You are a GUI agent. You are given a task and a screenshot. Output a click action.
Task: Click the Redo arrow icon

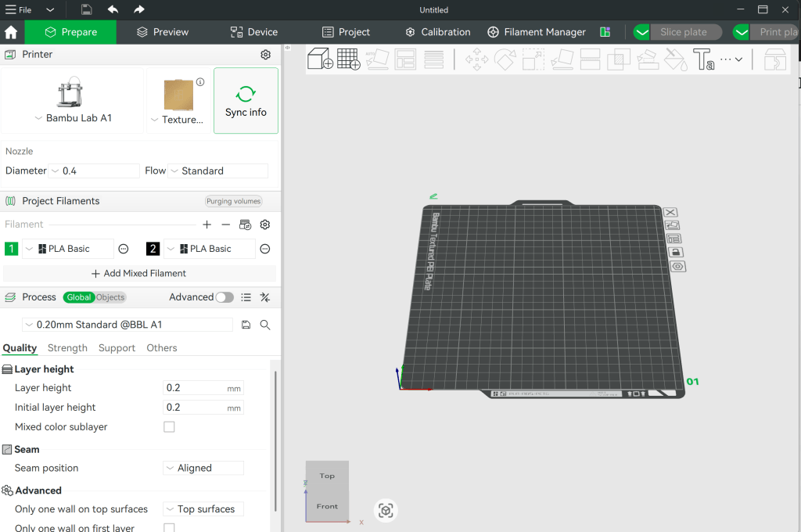[x=139, y=9]
